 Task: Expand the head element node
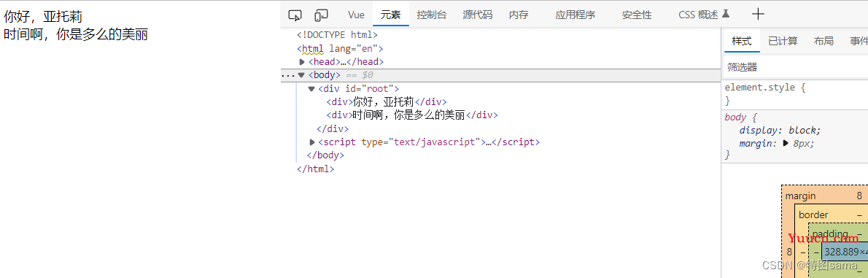tap(302, 62)
